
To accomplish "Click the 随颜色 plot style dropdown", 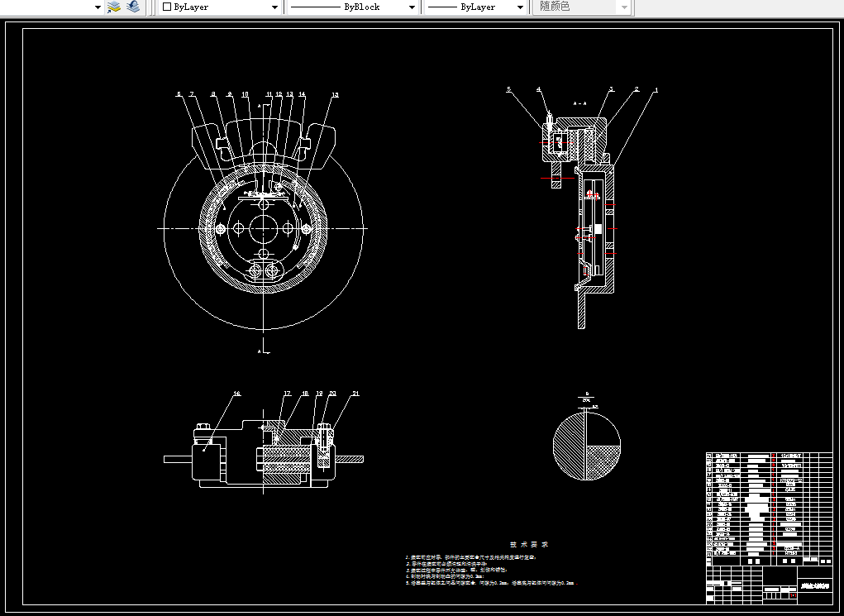I will tap(582, 7).
